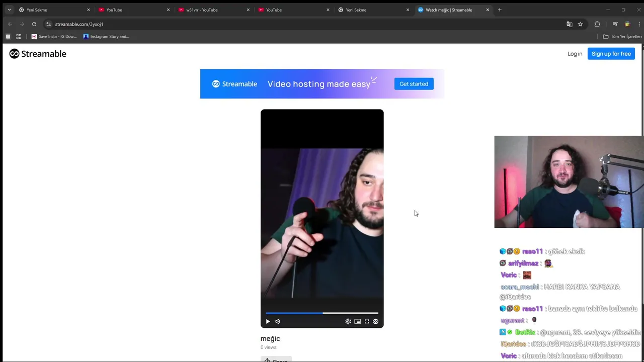644x362 pixels.
Task: Enable picture-in-picture mode on player
Action: click(x=357, y=321)
